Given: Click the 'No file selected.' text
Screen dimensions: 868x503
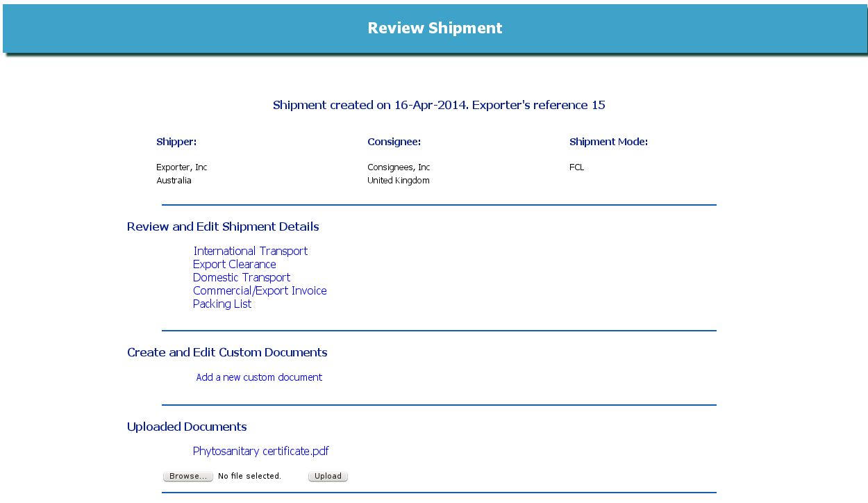Looking at the screenshot, I should tap(249, 477).
